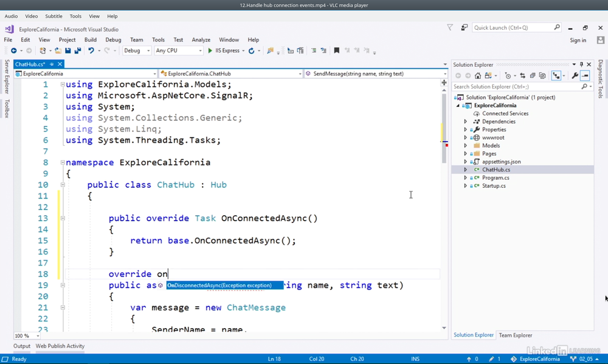Click the Find in Files toolbar icon

(270, 51)
